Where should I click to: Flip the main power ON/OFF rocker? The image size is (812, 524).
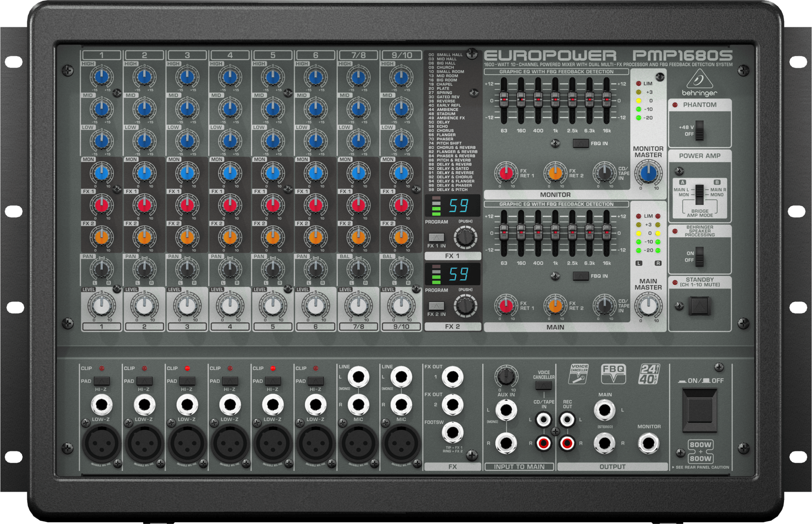pos(700,410)
